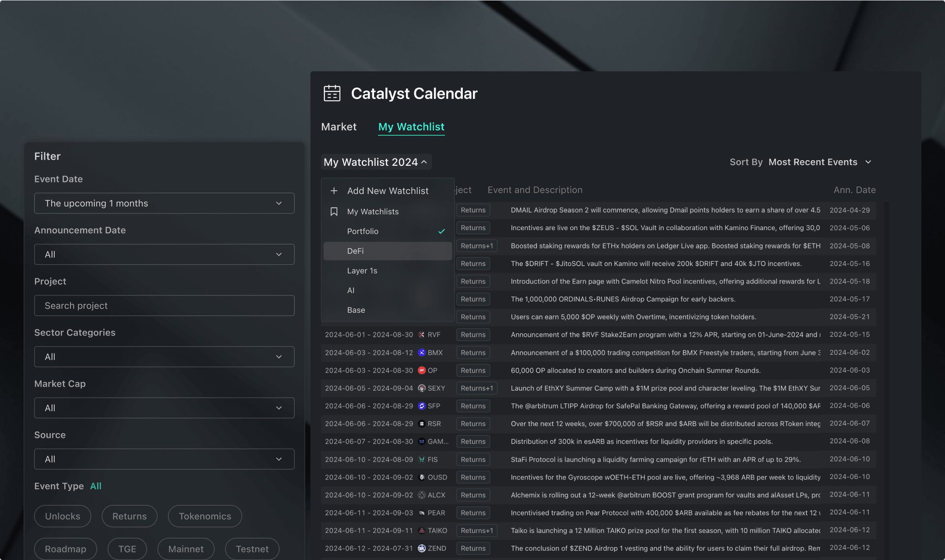Click the Returns tag in the DMAIL Airdrop row
This screenshot has width=945, height=560.
473,210
